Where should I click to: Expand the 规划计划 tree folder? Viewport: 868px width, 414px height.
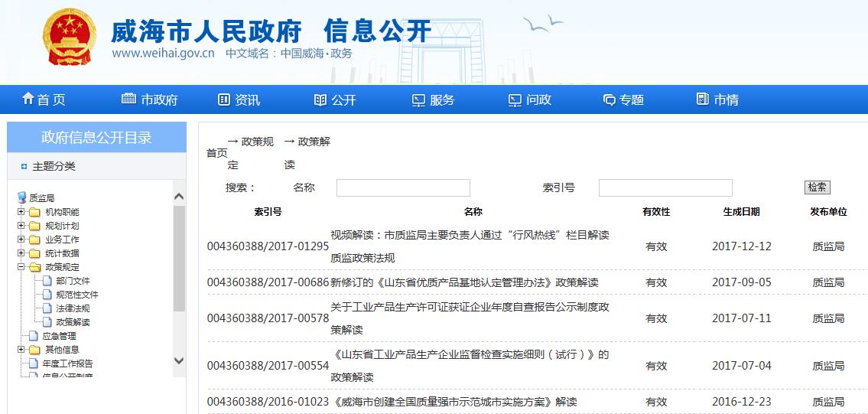21,226
